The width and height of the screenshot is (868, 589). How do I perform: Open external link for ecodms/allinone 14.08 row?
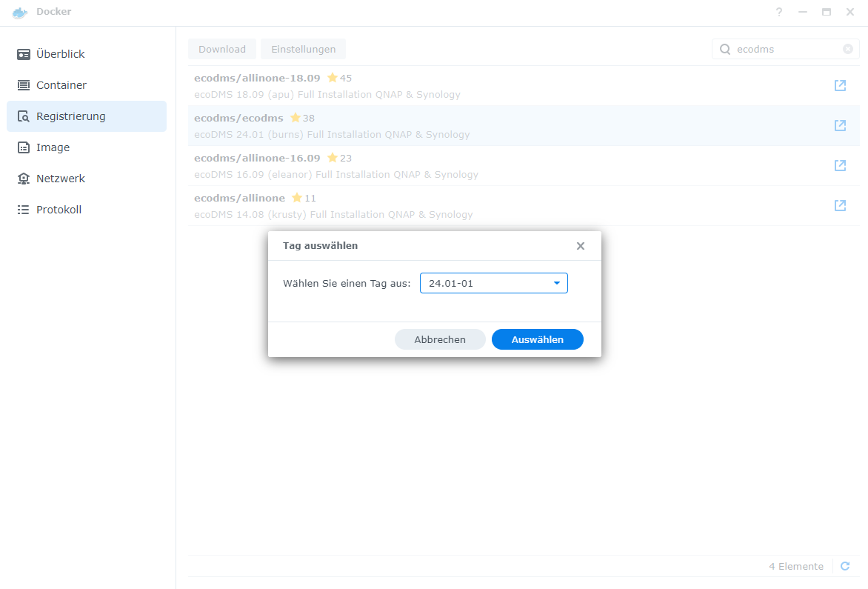pyautogui.click(x=840, y=205)
